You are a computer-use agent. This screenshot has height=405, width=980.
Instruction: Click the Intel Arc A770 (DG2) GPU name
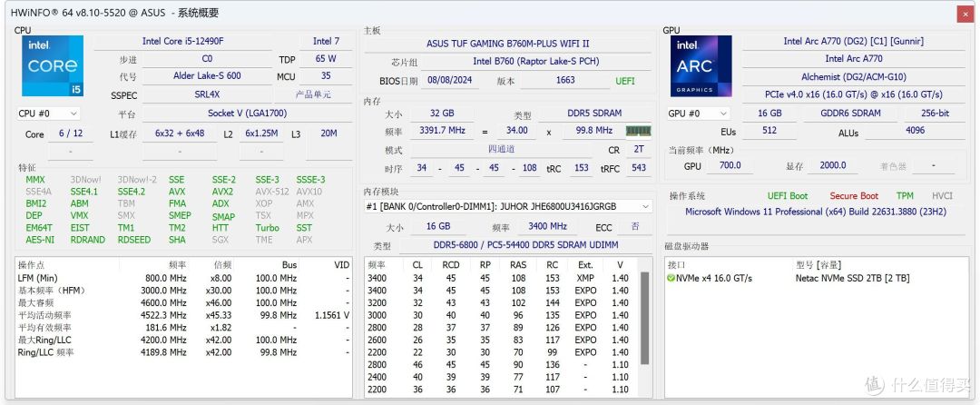853,41
